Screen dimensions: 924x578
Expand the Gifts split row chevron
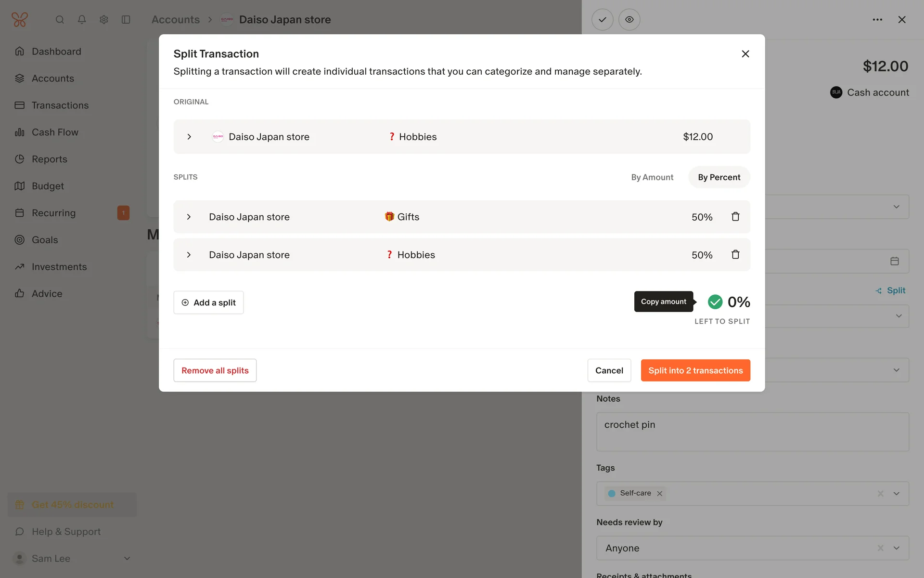(189, 217)
